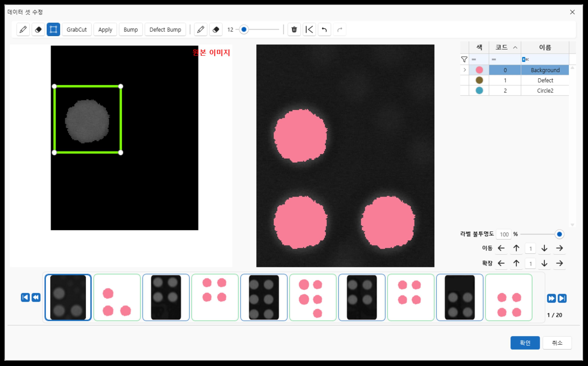Click the reset-to-start icon in toolbar
Image resolution: width=588 pixels, height=366 pixels.
point(309,30)
